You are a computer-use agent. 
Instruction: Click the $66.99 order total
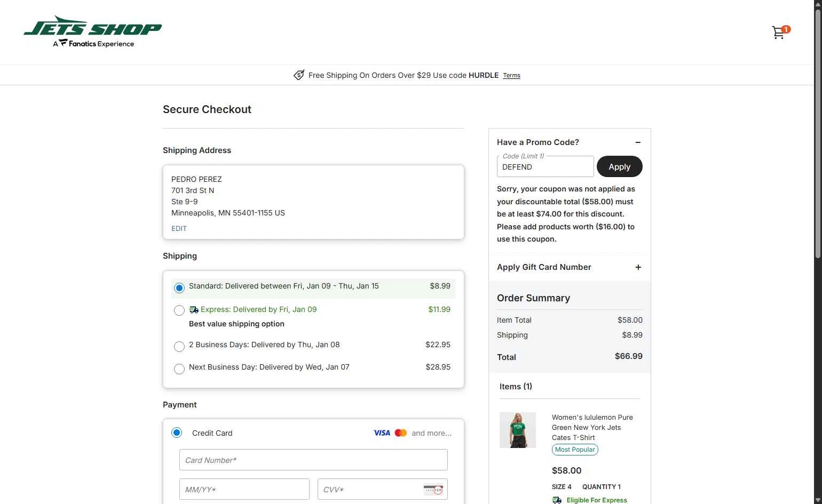coord(629,356)
